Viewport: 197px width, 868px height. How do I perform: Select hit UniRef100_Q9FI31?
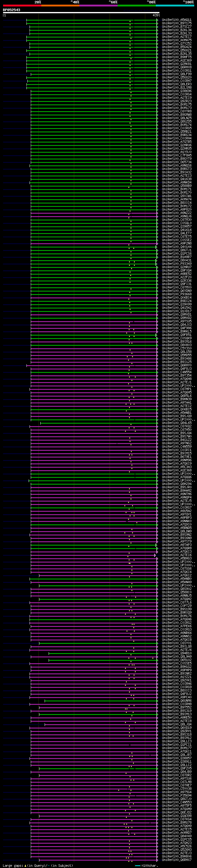click(176, 284)
